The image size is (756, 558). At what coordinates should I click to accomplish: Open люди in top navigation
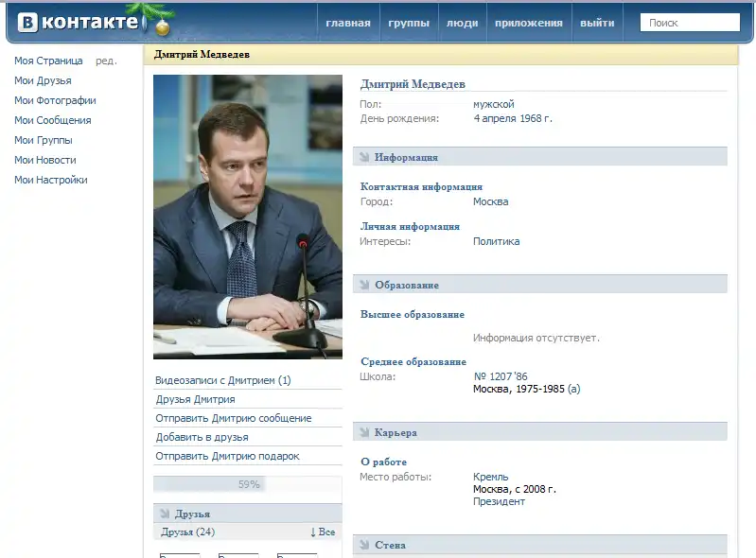tap(462, 23)
